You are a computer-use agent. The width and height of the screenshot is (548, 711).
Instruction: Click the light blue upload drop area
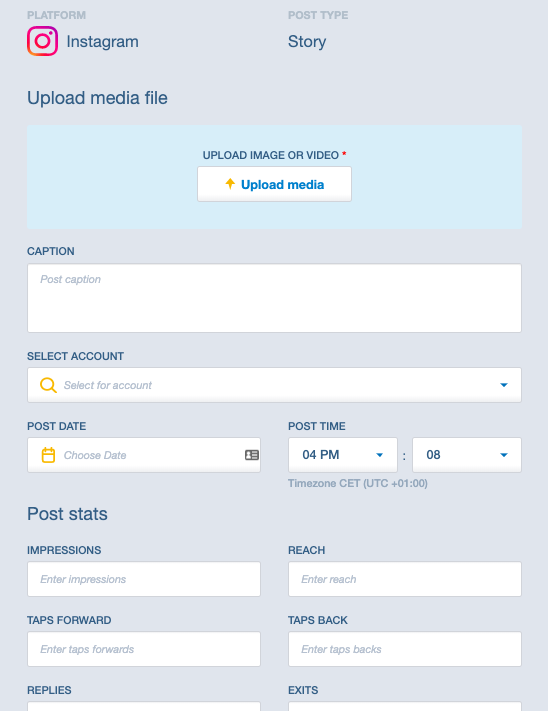[274, 177]
